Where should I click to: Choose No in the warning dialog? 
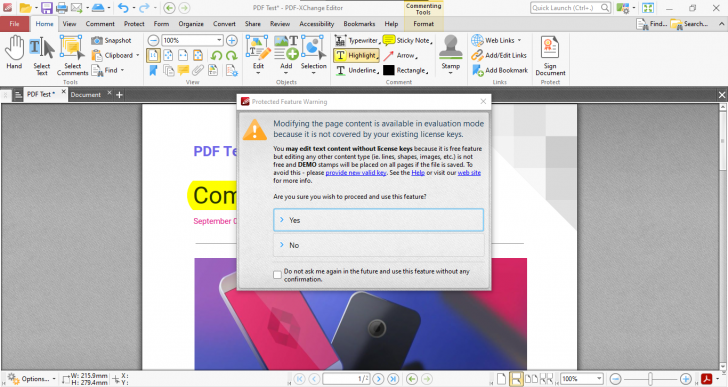(378, 245)
